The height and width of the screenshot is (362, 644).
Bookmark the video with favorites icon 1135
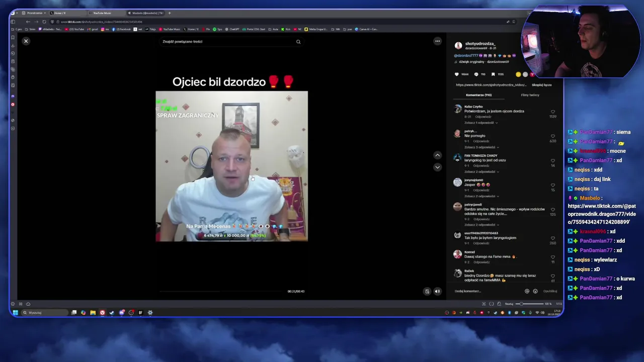point(493,74)
